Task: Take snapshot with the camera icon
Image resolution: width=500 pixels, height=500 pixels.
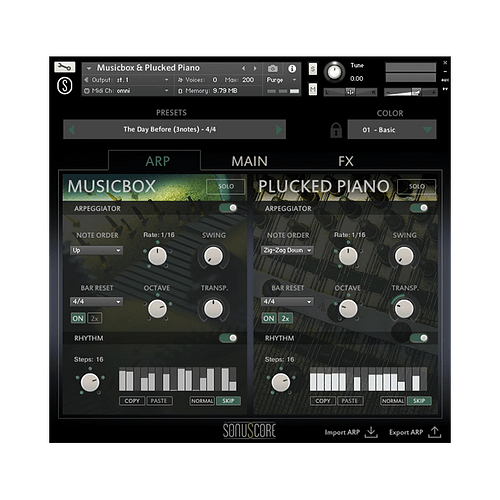Action: (x=273, y=68)
